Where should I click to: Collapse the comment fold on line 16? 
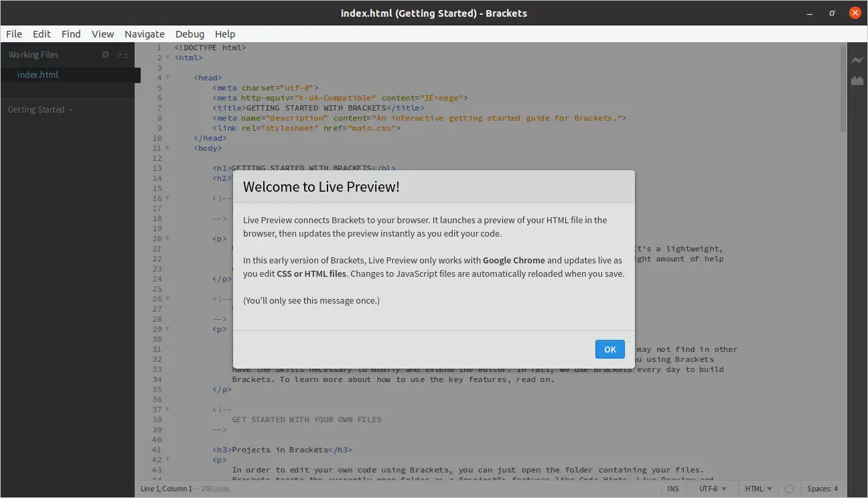point(167,198)
